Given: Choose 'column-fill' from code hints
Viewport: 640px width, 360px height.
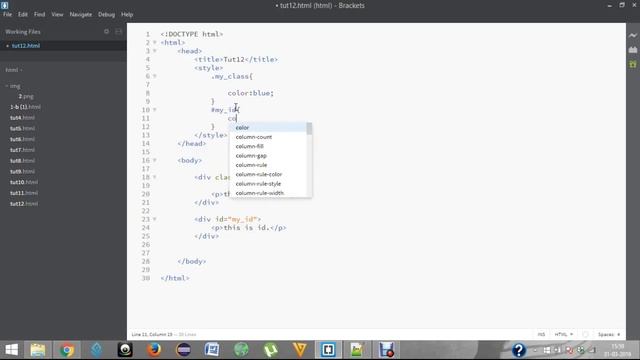Looking at the screenshot, I should 268,146.
